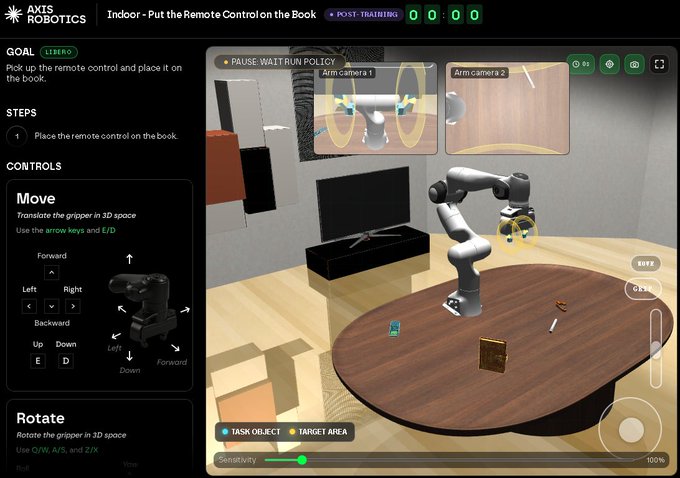Screen dimensions: 680x478
Task: Click the CONTROLS section heading
Action: pyautogui.click(x=34, y=166)
